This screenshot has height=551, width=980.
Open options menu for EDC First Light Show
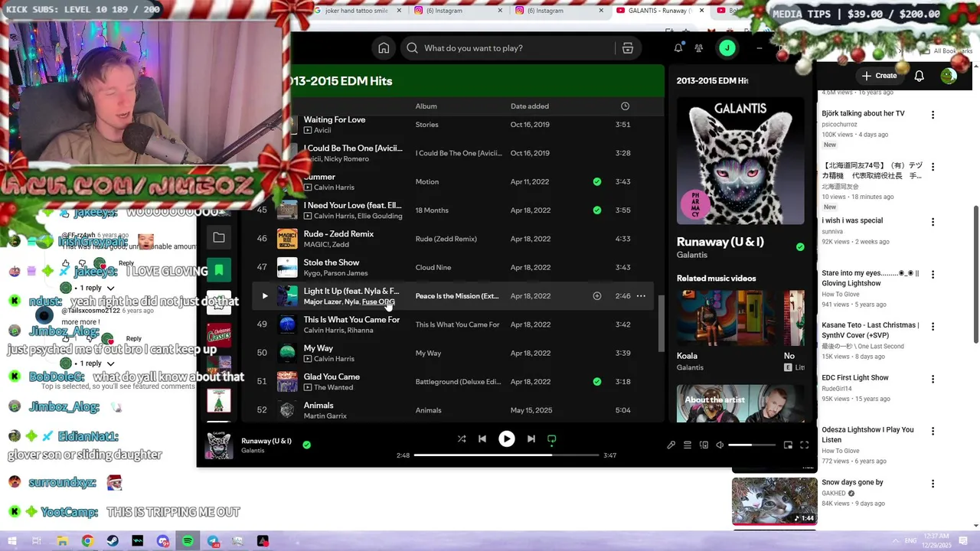[933, 379]
